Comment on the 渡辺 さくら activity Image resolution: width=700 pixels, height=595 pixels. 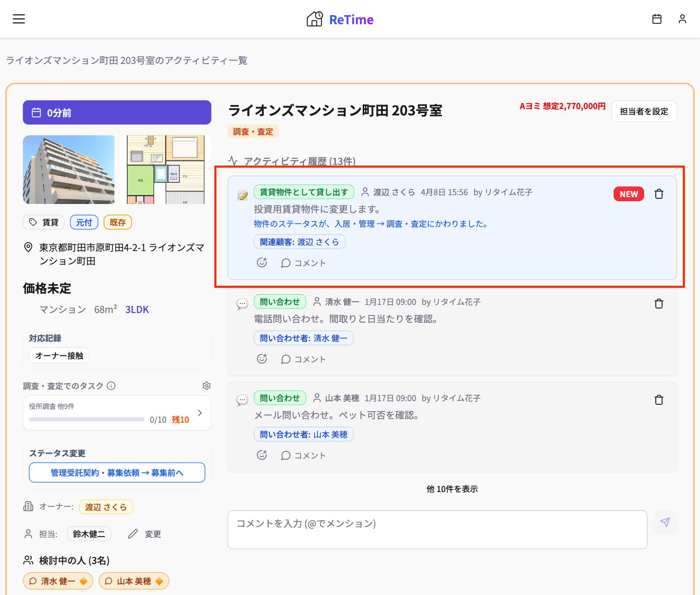[x=303, y=263]
